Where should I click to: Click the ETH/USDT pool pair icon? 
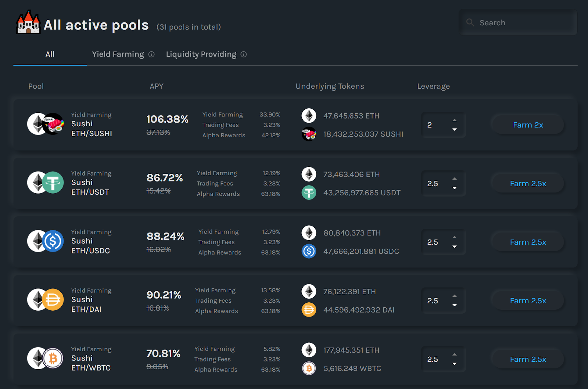click(46, 183)
